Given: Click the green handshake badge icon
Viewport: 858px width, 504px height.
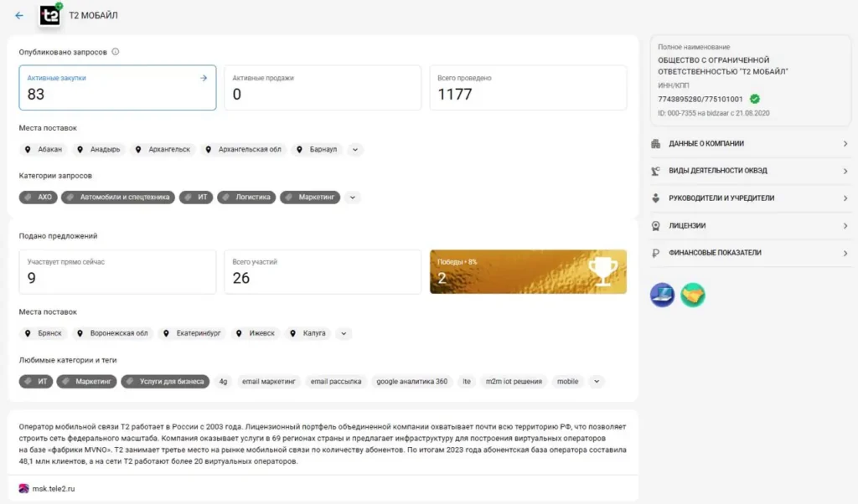Looking at the screenshot, I should coord(693,295).
